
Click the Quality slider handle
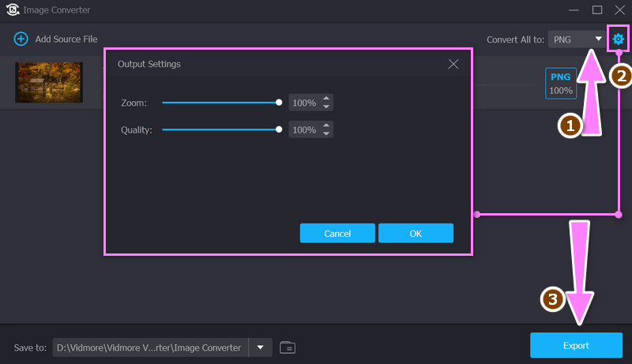click(x=279, y=129)
